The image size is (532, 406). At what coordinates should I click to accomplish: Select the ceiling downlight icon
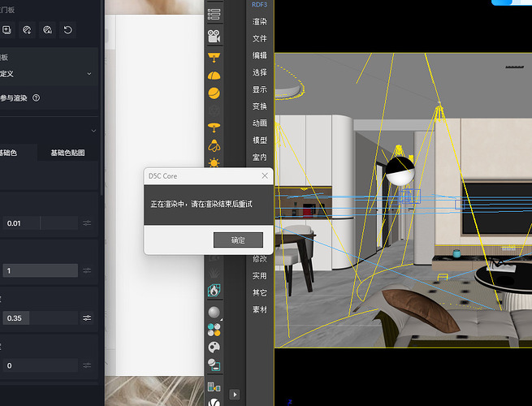[214, 56]
